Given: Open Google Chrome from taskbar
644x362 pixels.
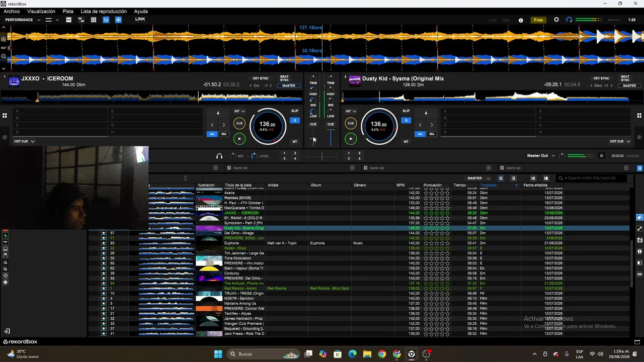Looking at the screenshot, I should click(x=382, y=354).
